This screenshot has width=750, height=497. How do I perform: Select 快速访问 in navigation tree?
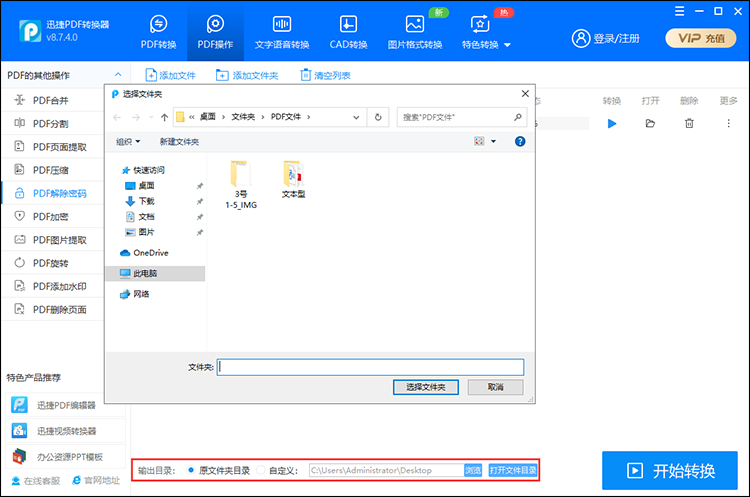click(x=143, y=170)
